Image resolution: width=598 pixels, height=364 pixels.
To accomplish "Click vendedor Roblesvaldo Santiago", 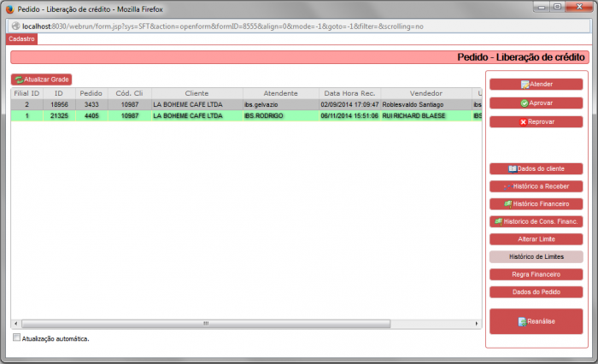I will coord(426,104).
